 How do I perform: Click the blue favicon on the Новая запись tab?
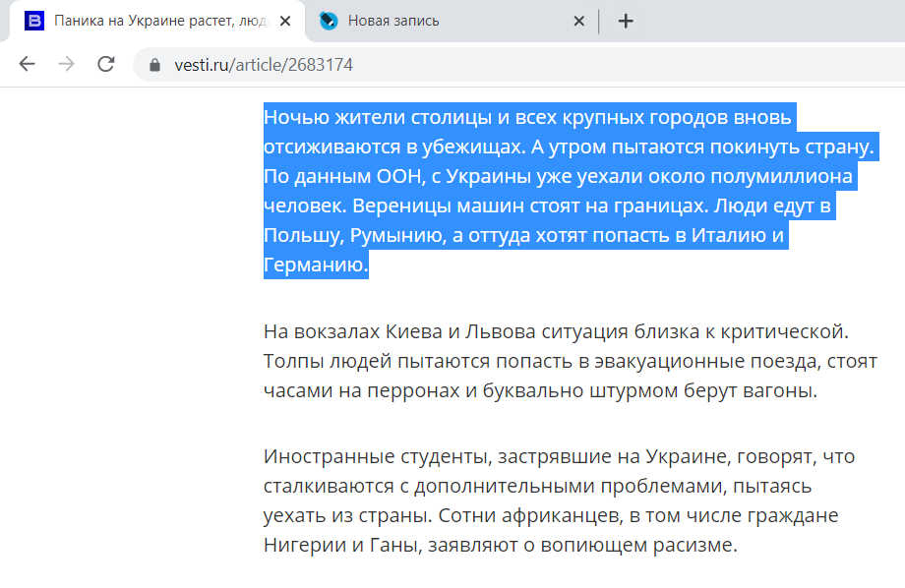point(325,19)
